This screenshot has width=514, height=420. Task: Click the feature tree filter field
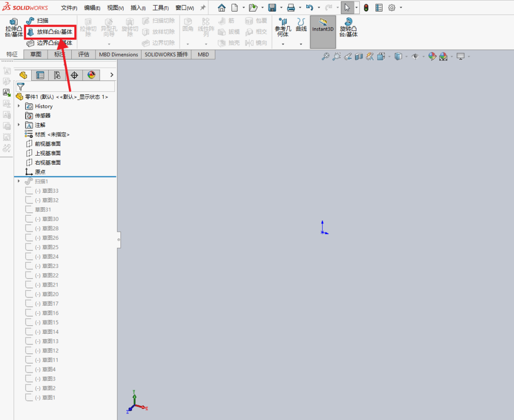click(x=66, y=86)
